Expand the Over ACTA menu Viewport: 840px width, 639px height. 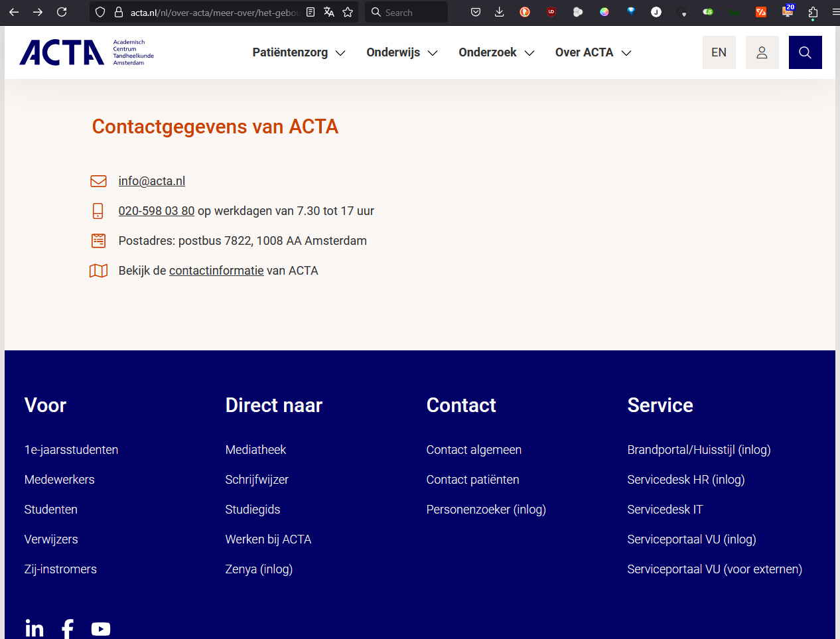[x=593, y=52]
